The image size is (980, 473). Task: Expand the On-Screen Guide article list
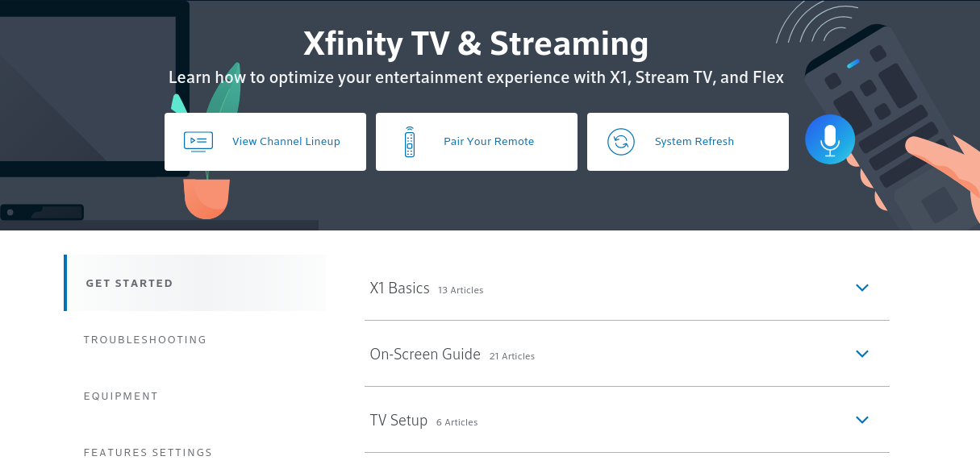862,354
